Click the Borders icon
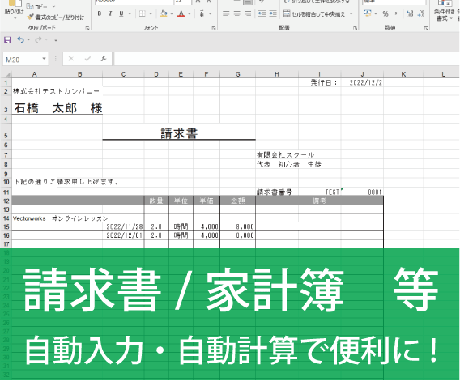 pos(142,14)
